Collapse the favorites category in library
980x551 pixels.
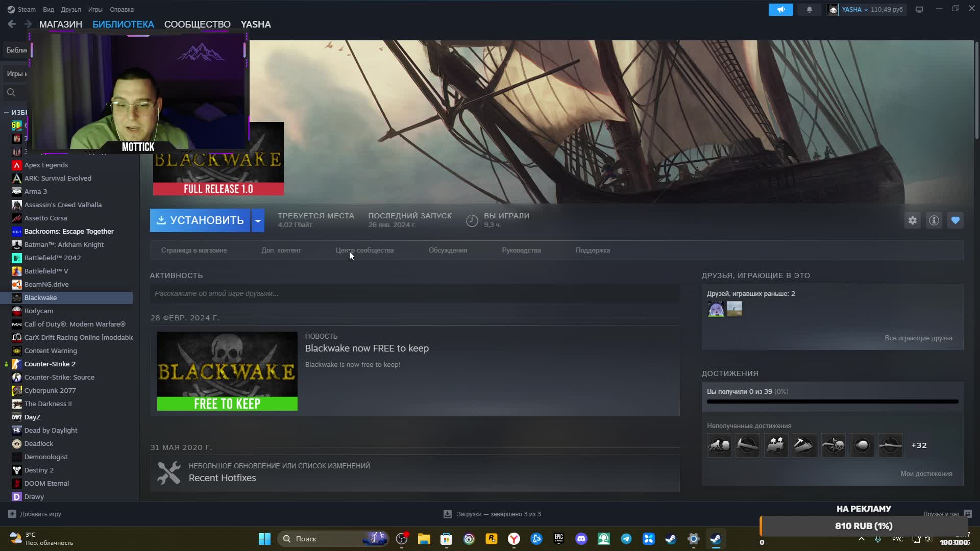click(x=7, y=112)
